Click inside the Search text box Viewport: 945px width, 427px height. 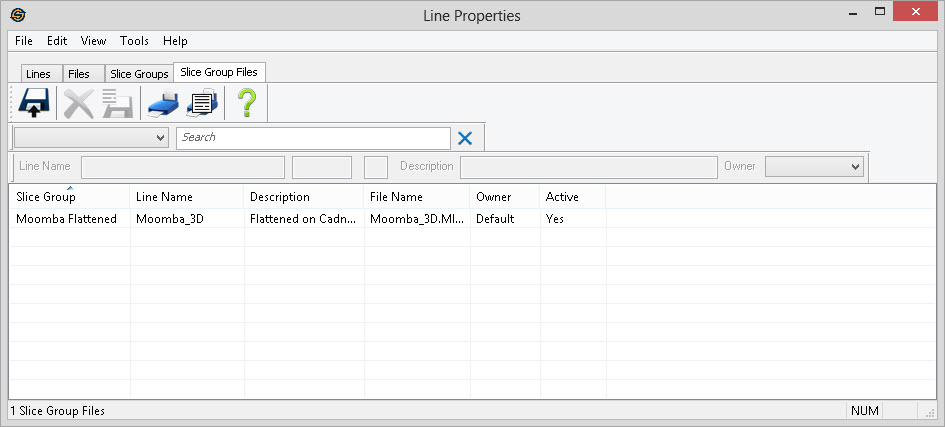pyautogui.click(x=313, y=138)
